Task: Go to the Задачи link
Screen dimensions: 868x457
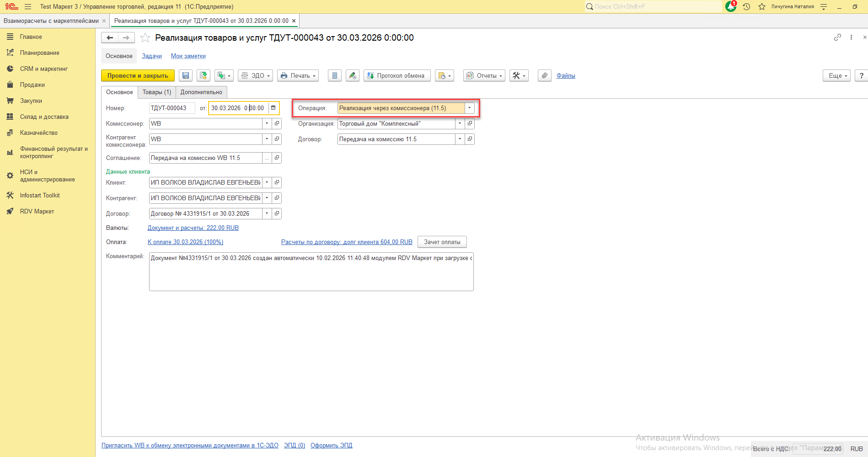Action: [152, 56]
